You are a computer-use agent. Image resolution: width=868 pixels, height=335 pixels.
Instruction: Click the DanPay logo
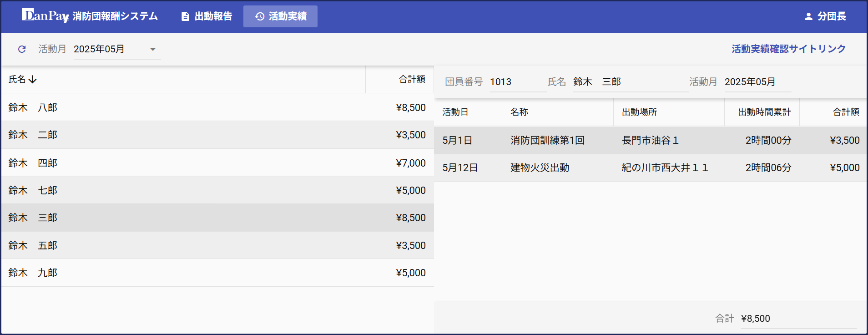tap(45, 16)
